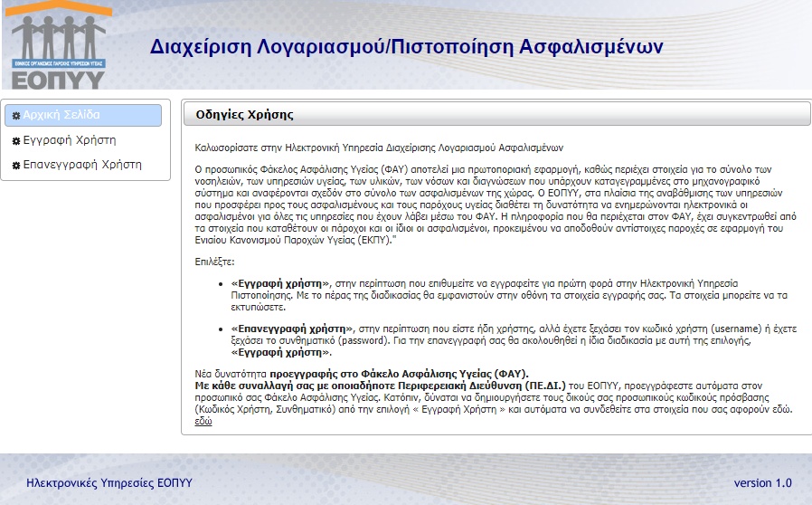Click the welcome line starting Καλωσορίσατε
812x505 pixels.
point(379,148)
